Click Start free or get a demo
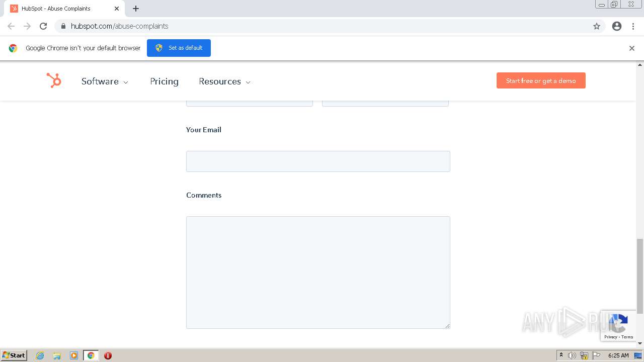The image size is (644, 362). tap(541, 80)
